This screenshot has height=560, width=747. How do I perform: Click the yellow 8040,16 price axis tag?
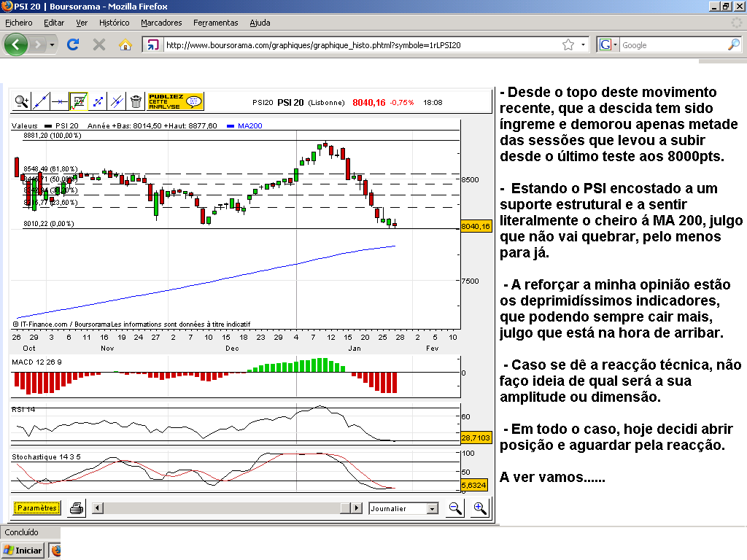point(476,226)
